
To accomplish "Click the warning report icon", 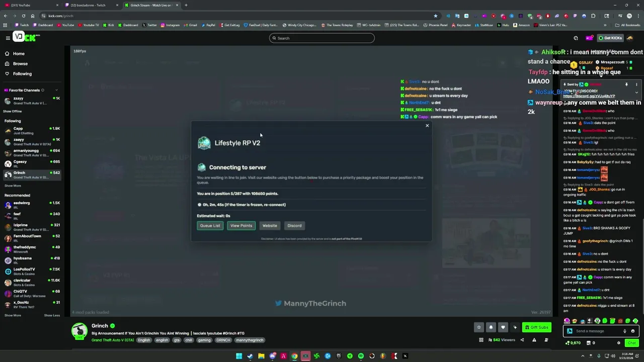I will coord(534,340).
